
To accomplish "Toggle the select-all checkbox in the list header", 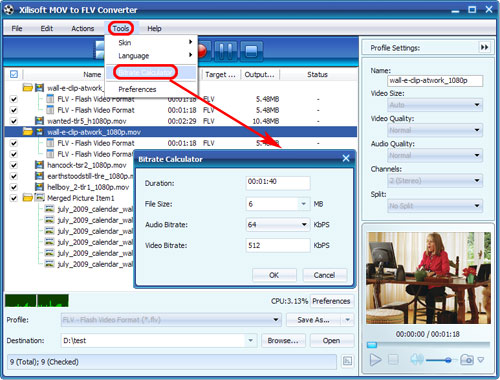I will point(14,74).
